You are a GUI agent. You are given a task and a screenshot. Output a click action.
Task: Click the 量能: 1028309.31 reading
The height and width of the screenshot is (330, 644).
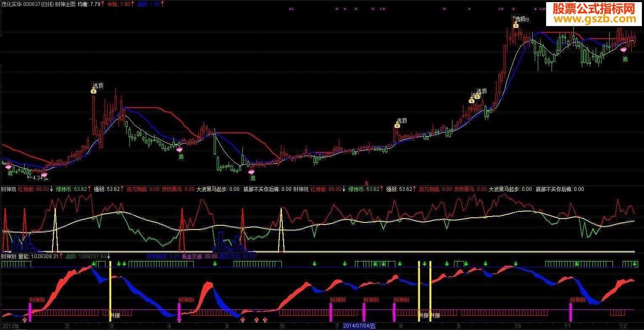point(38,256)
